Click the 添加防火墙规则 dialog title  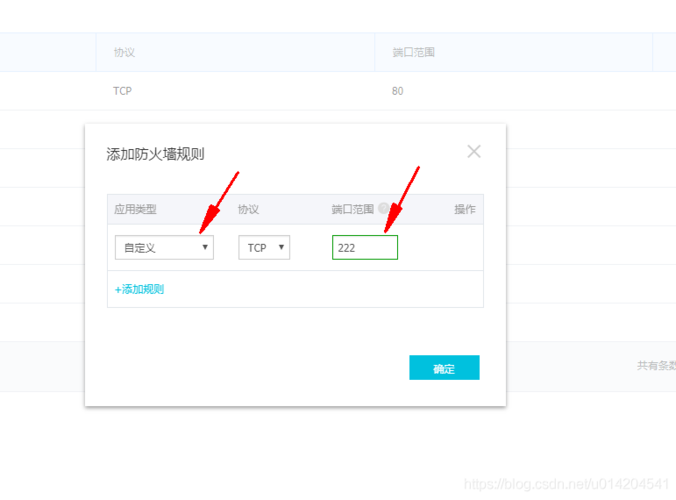tap(155, 154)
